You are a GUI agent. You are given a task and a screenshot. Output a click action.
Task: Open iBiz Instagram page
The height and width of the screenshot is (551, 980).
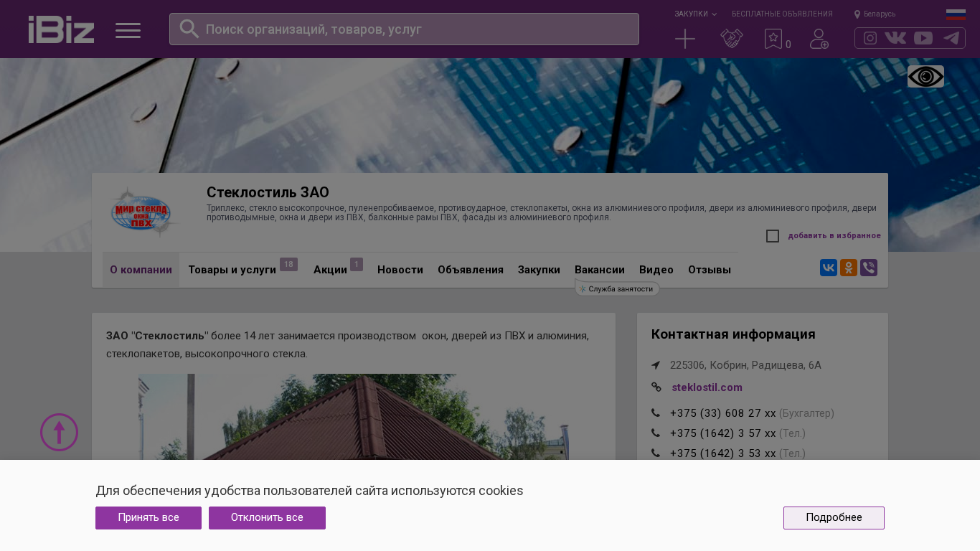click(870, 38)
